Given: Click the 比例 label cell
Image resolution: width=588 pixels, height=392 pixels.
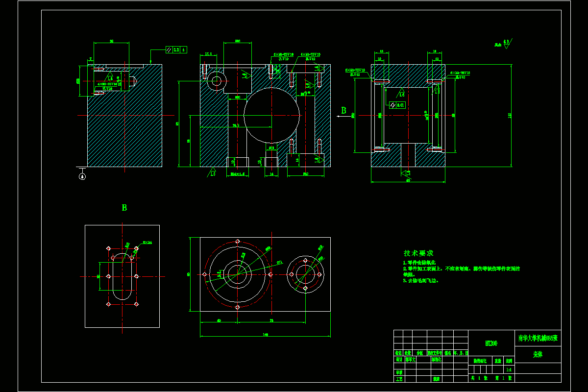Looking at the screenshot, I should coord(509,361).
